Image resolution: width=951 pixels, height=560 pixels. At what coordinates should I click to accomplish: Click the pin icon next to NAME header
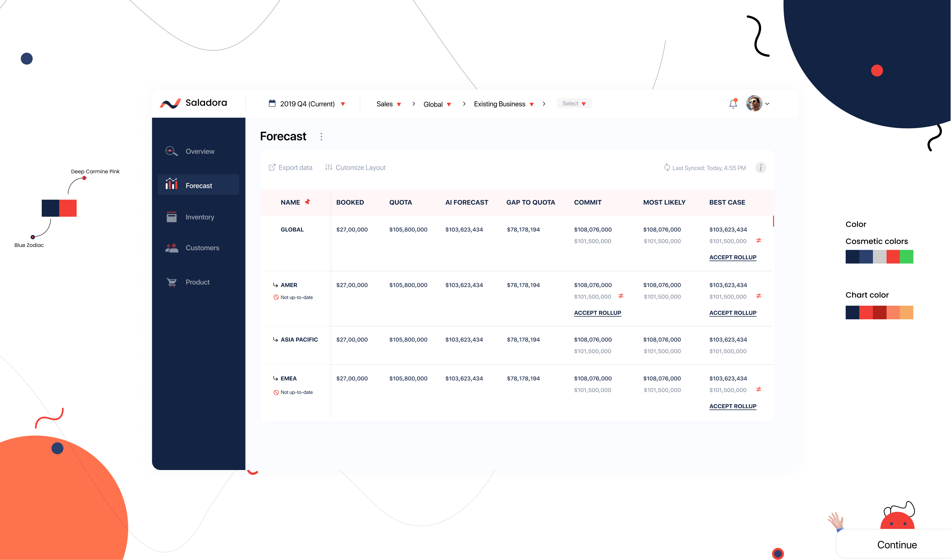(x=307, y=202)
